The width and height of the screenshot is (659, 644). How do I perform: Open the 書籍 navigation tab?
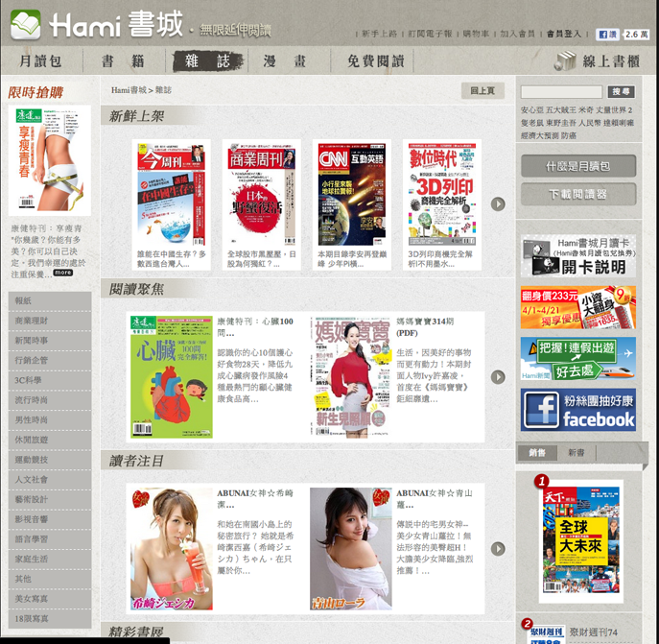(x=123, y=61)
